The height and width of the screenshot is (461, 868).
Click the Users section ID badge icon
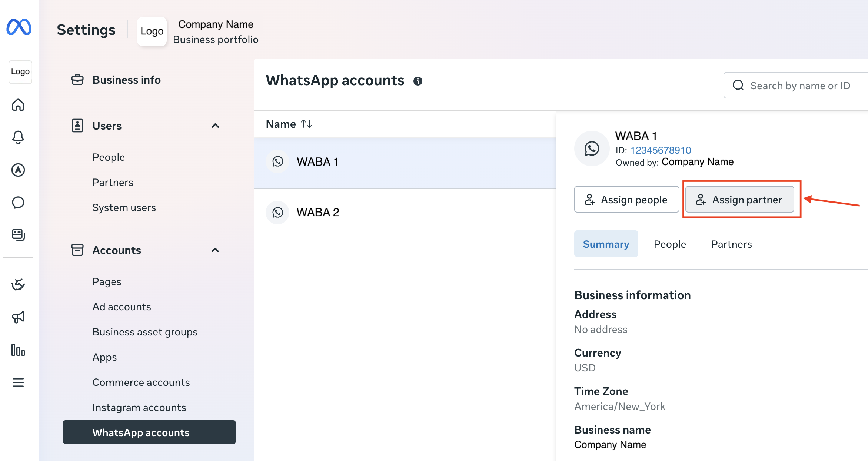77,126
